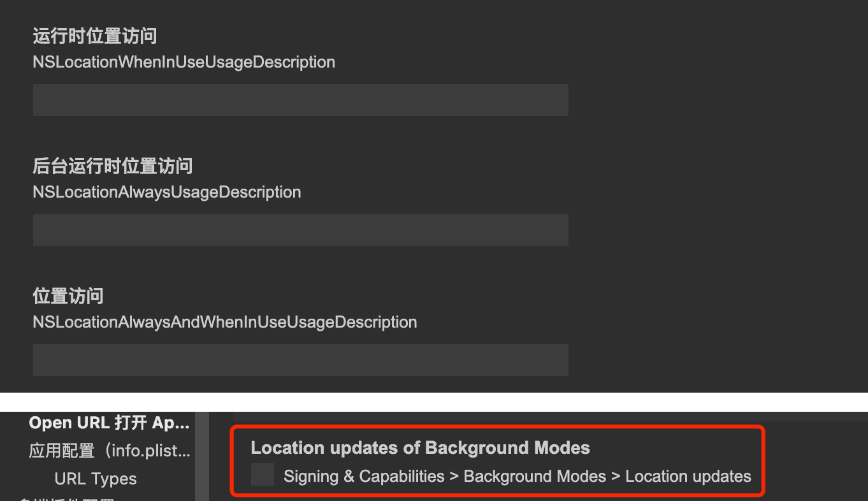
Task: Click 'Background Modes' in the capabilities path
Action: point(535,477)
